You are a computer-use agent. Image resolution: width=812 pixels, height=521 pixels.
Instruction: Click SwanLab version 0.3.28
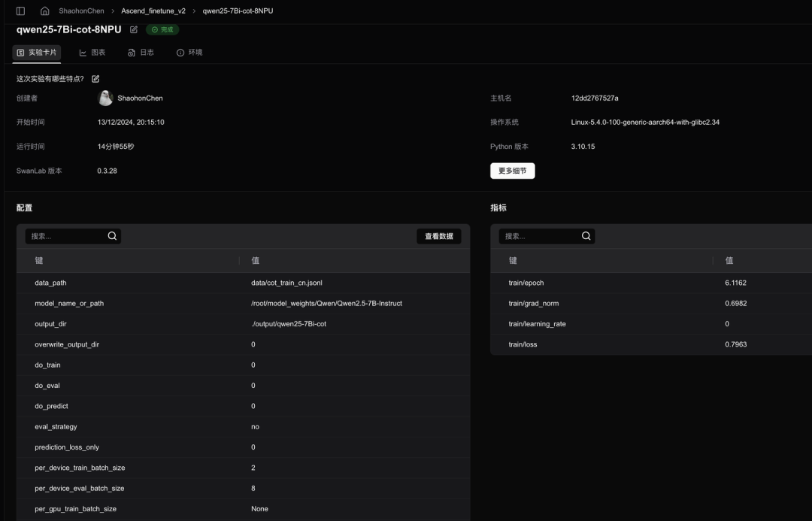[x=108, y=171]
